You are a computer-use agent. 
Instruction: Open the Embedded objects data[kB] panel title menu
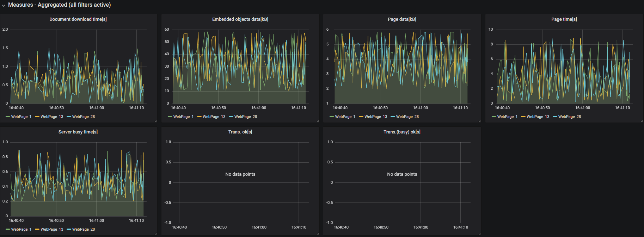[x=240, y=19]
